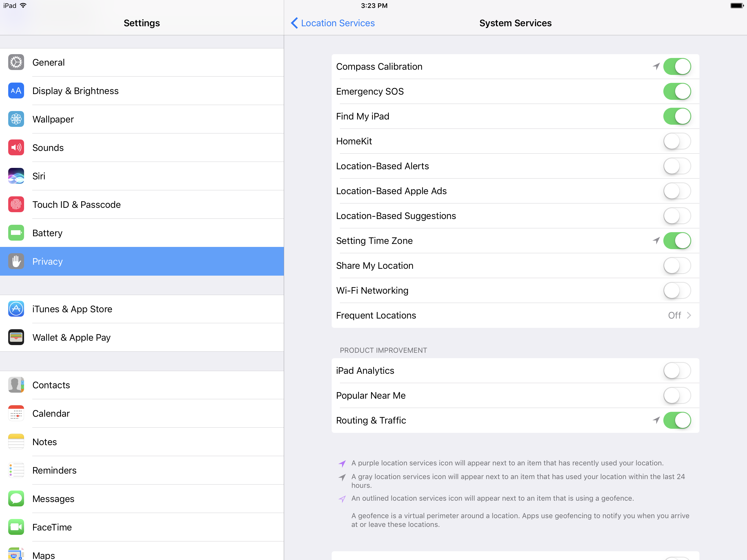The height and width of the screenshot is (560, 747).
Task: Tap the battery indicator in status bar
Action: (737, 5)
